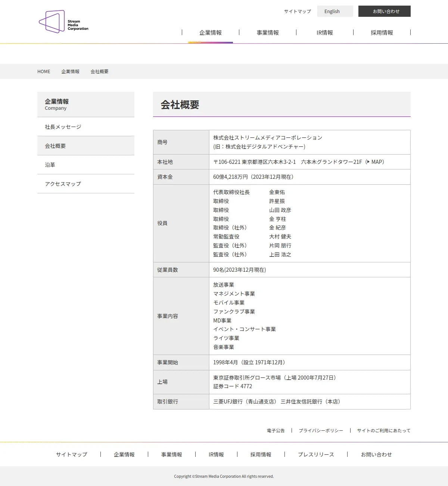Open the 企業情報 top navigation tab
The width and height of the screenshot is (448, 486).
click(x=211, y=32)
